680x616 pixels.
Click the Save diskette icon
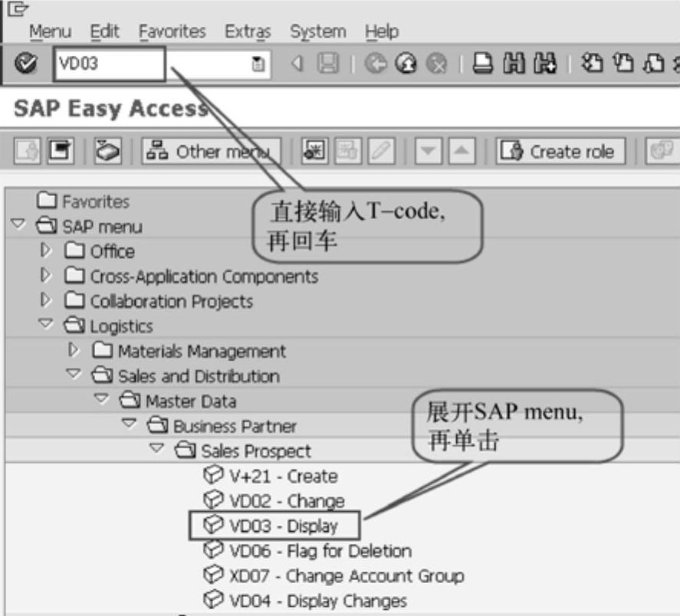[x=328, y=64]
